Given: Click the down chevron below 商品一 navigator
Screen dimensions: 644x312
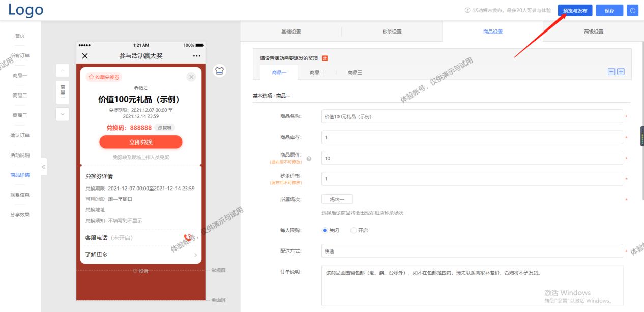Looking at the screenshot, I should pyautogui.click(x=63, y=114).
